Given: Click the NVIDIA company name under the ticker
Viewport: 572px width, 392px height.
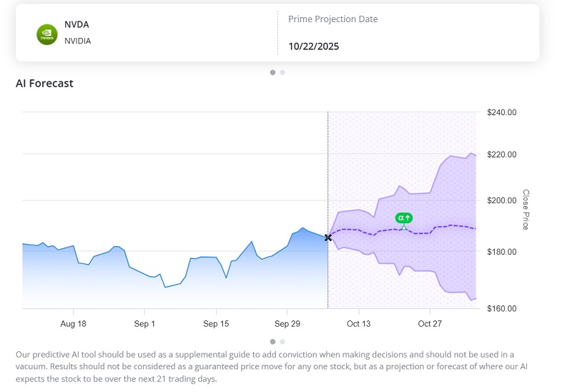Looking at the screenshot, I should tap(77, 41).
